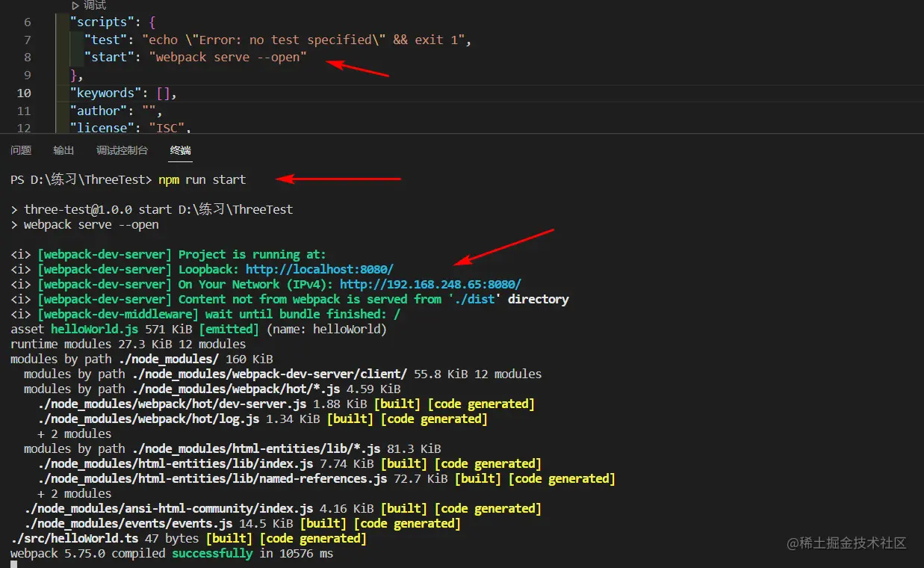Open the 问题 (Problems) panel tab
Image resolution: width=924 pixels, height=568 pixels.
pos(21,150)
